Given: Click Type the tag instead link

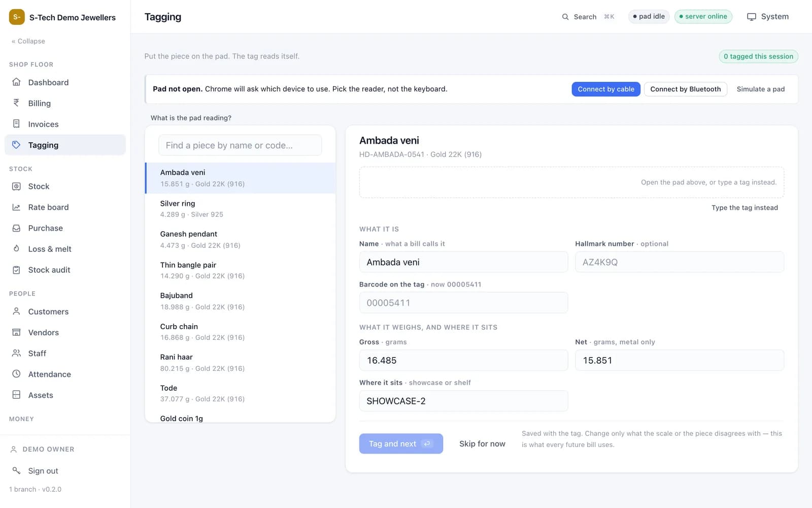Looking at the screenshot, I should click(745, 207).
